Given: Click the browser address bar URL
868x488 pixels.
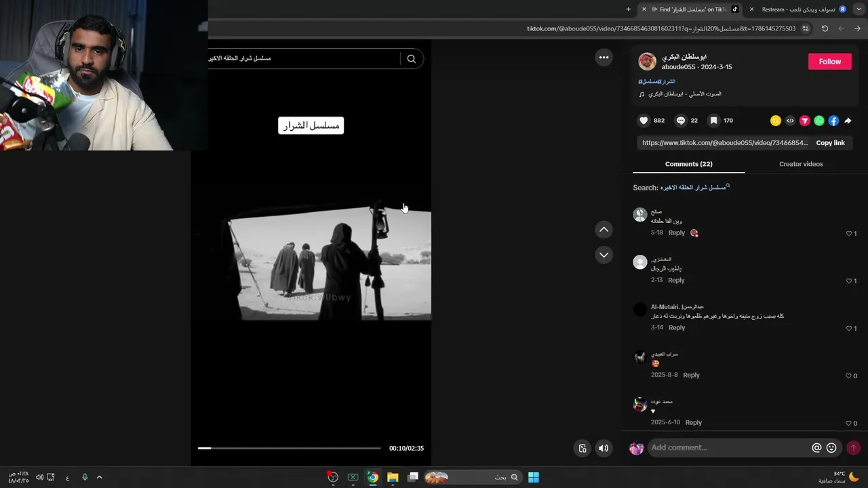Looking at the screenshot, I should coord(661,28).
